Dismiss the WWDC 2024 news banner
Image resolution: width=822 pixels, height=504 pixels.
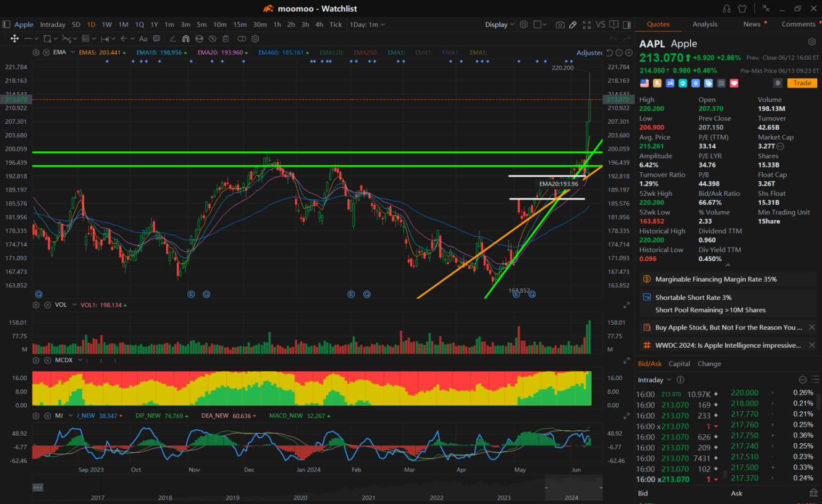[x=812, y=345]
